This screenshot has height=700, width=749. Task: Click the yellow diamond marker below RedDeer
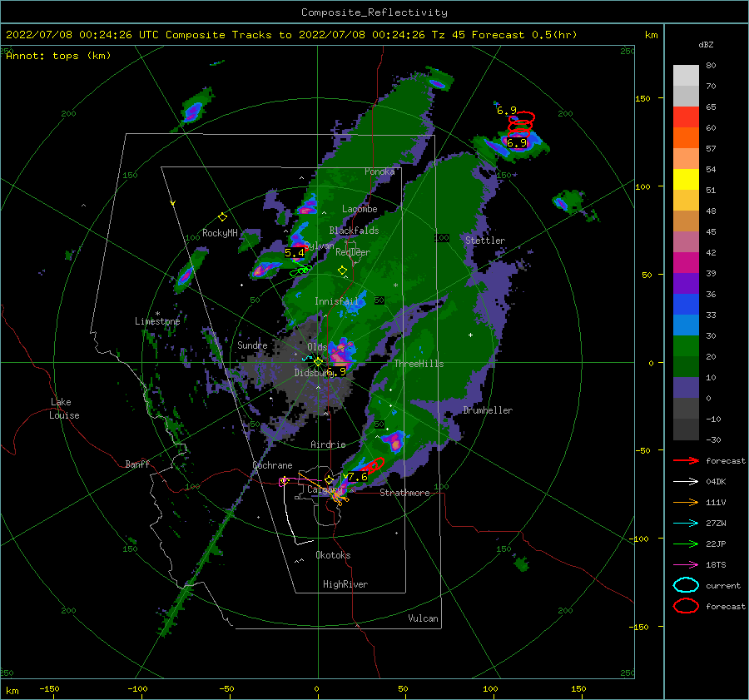342,271
